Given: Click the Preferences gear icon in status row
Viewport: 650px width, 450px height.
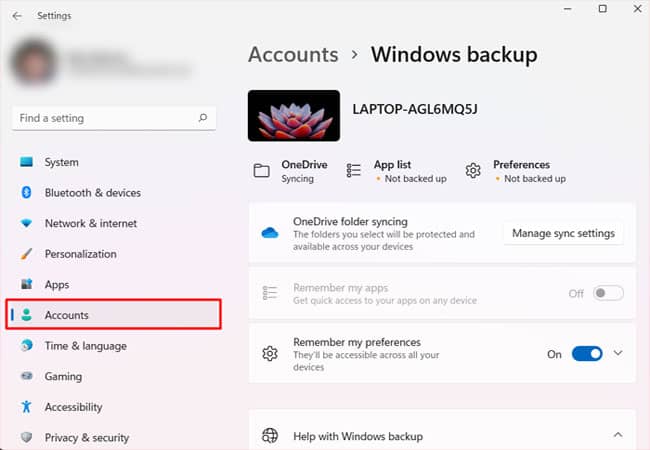Looking at the screenshot, I should 473,170.
